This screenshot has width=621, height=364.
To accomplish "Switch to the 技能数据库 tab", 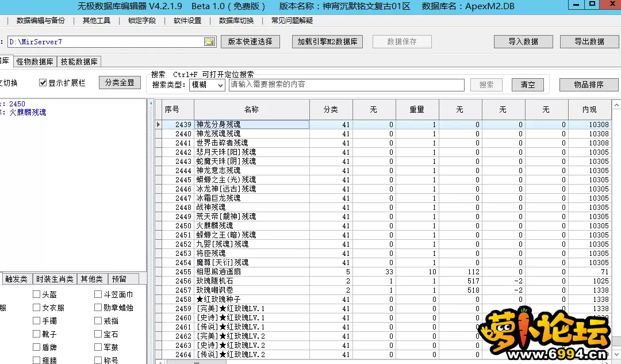I will click(x=79, y=62).
